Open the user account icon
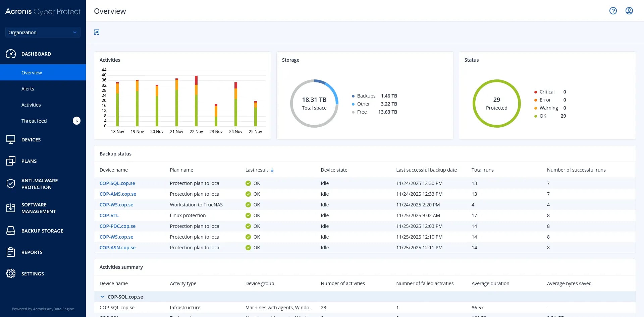Image resolution: width=644 pixels, height=317 pixels. pyautogui.click(x=629, y=11)
